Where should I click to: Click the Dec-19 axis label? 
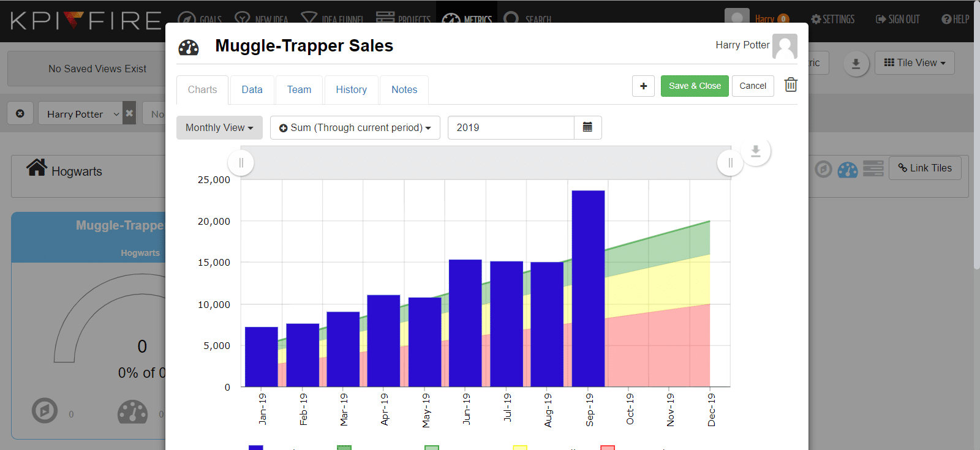[x=711, y=410]
